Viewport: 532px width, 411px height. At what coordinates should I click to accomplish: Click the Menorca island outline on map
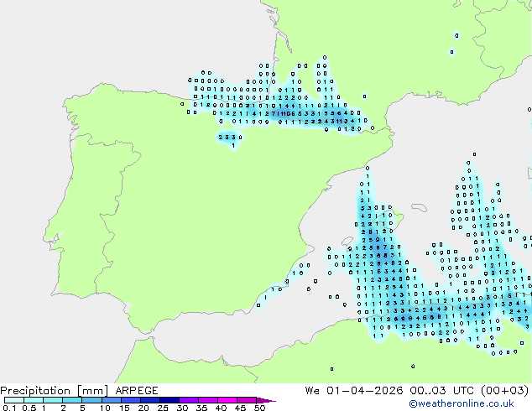pos(419,207)
